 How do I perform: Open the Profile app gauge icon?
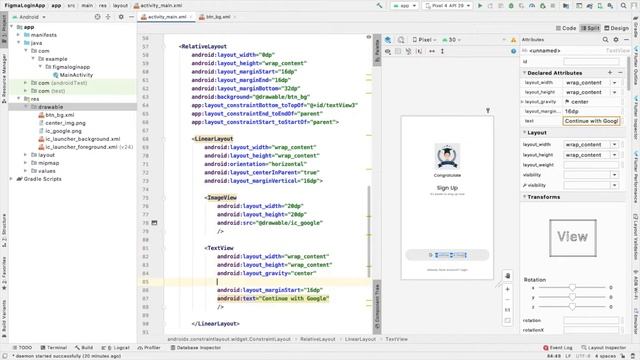pyautogui.click(x=532, y=6)
